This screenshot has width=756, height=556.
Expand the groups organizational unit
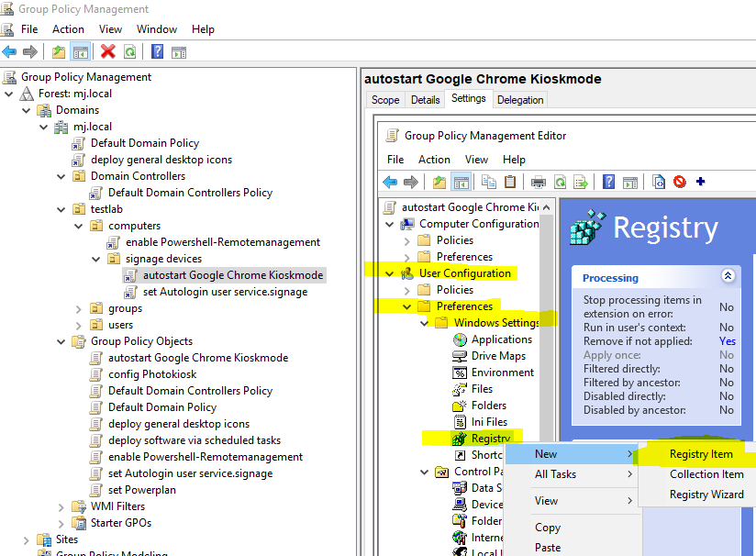pyautogui.click(x=79, y=308)
